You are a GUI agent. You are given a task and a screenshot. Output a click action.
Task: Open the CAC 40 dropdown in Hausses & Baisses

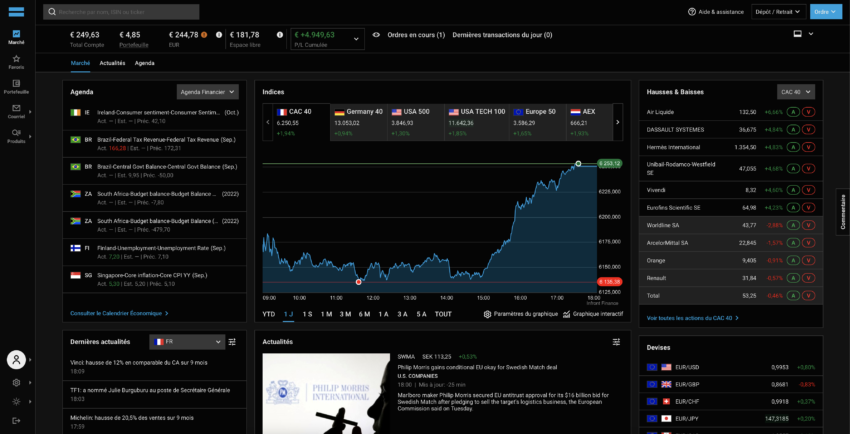(796, 92)
